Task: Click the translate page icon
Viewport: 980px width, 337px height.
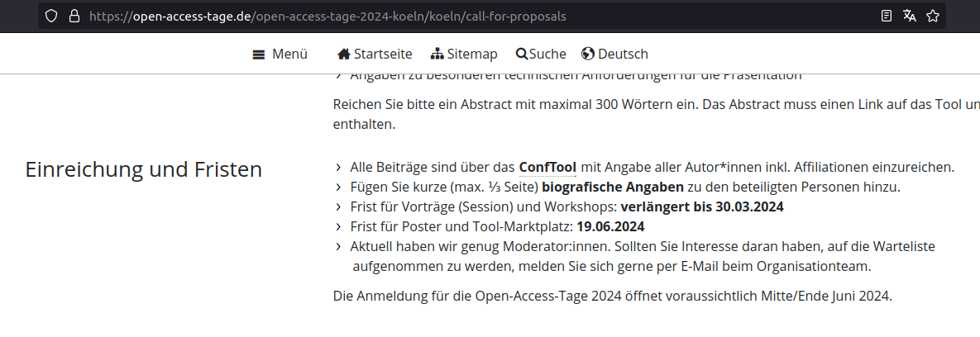Action: pyautogui.click(x=910, y=17)
